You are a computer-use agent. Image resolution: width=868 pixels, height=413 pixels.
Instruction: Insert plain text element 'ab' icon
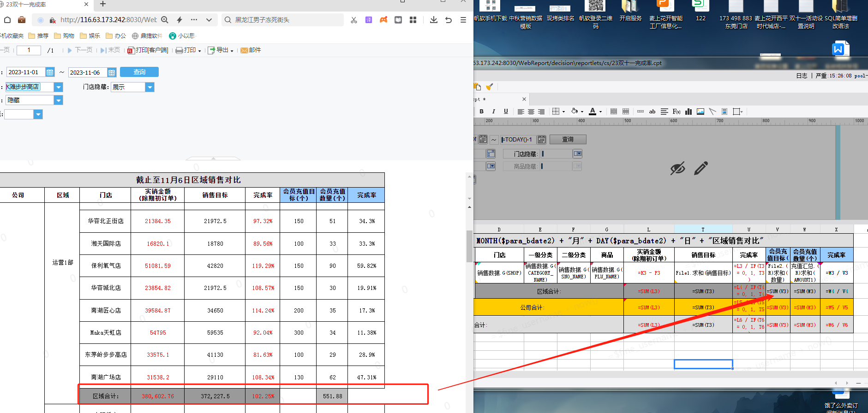pyautogui.click(x=652, y=112)
